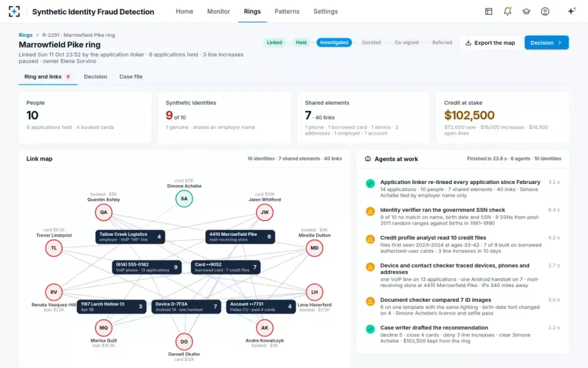Select the Renata Vasquez-Hill RV node

click(x=54, y=292)
